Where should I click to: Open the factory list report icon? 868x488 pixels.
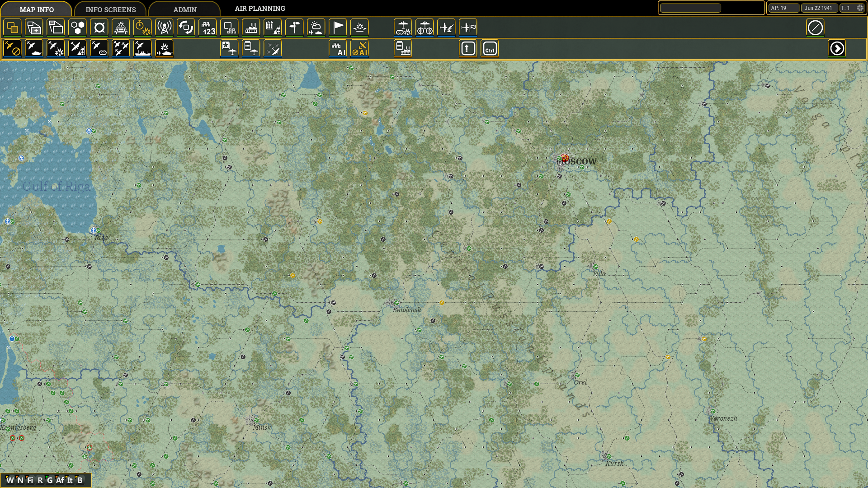(403, 48)
